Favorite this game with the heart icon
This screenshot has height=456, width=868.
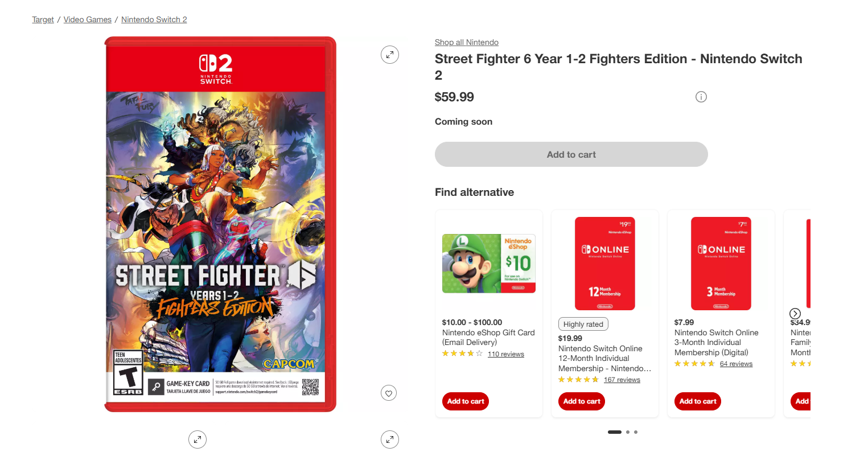pyautogui.click(x=389, y=393)
